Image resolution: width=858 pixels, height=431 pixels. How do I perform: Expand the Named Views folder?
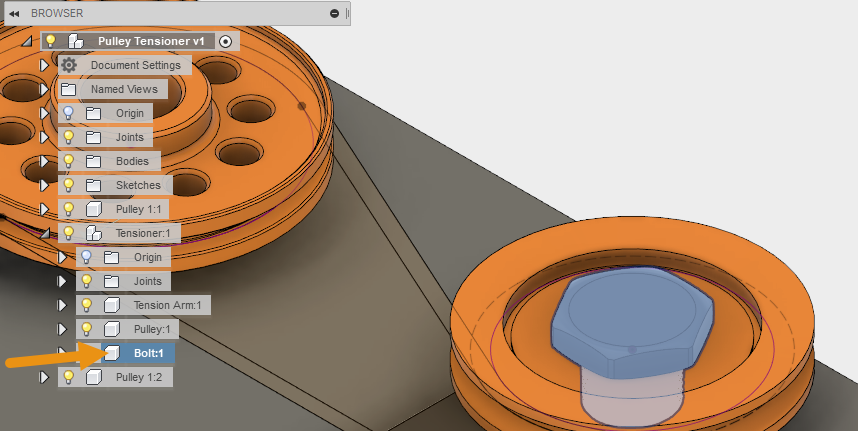tap(44, 89)
